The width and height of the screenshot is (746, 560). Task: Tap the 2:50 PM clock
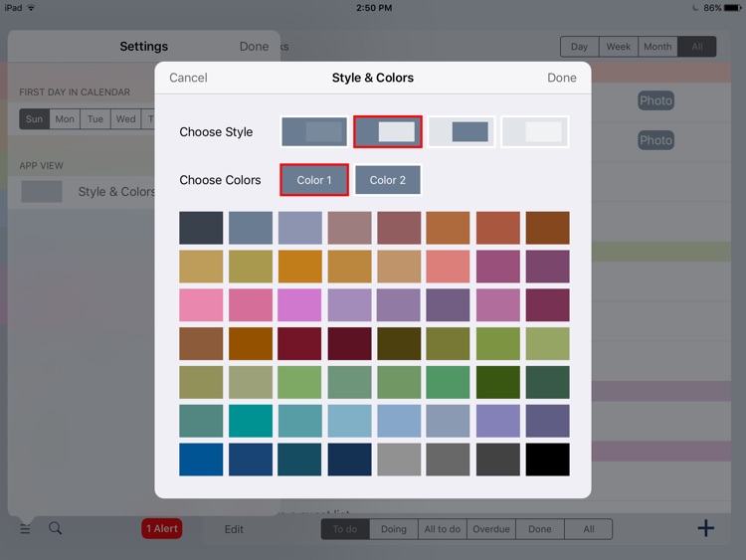click(x=374, y=8)
